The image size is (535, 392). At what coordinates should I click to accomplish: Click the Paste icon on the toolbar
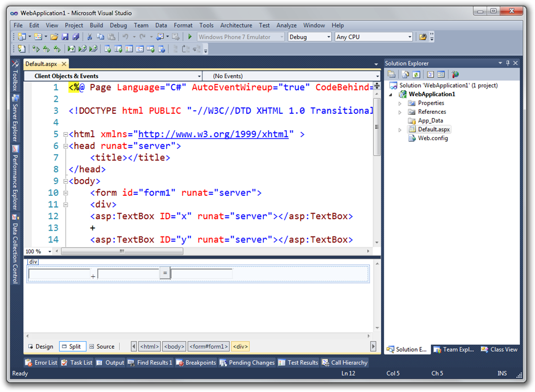112,37
